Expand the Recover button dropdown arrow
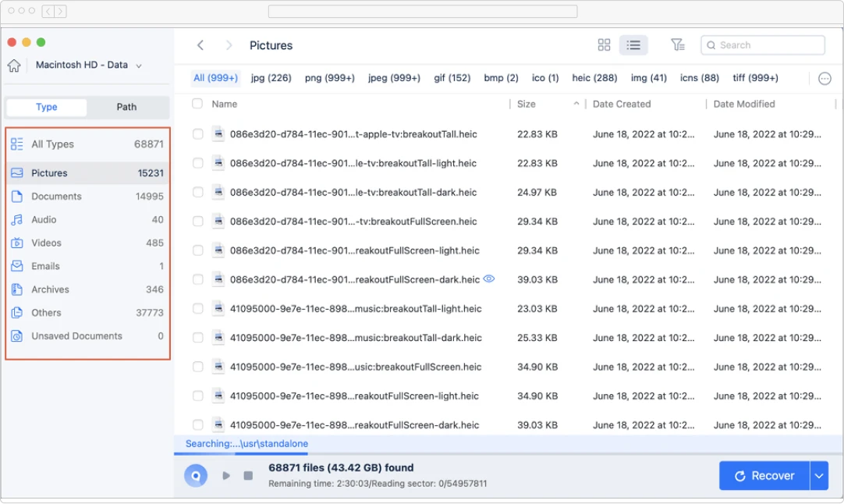 (x=817, y=475)
